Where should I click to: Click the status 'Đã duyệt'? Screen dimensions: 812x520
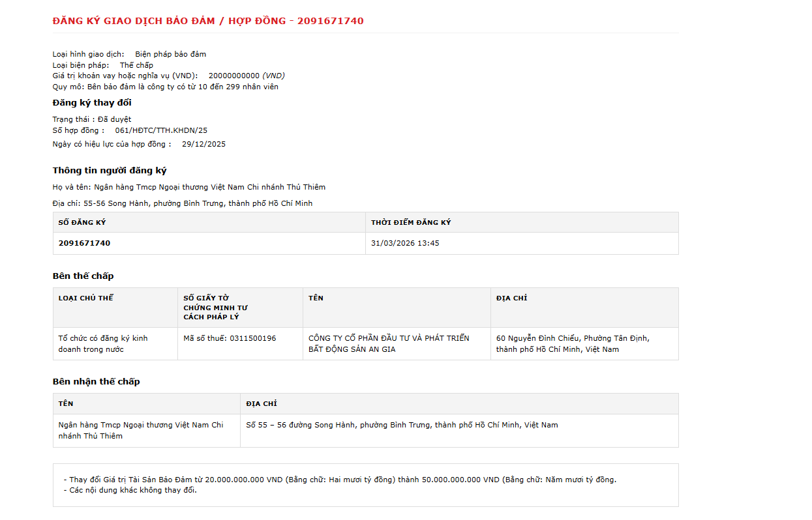coord(115,119)
